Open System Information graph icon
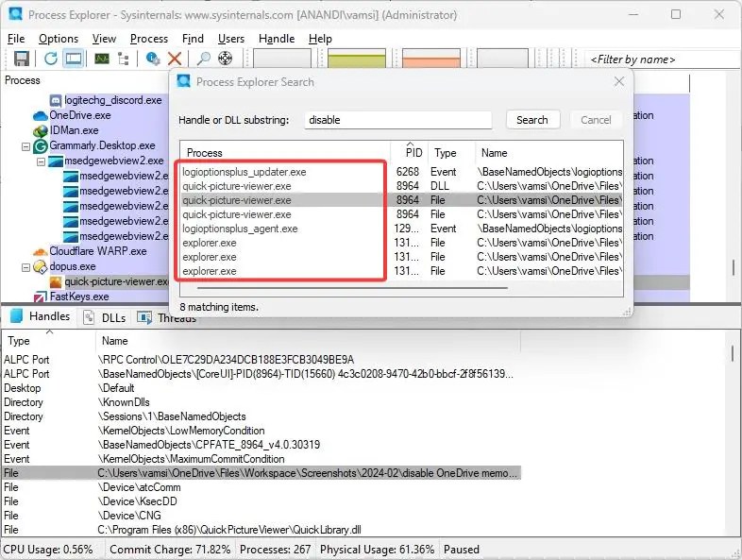Screen dimensions: 742x560 click(102, 59)
